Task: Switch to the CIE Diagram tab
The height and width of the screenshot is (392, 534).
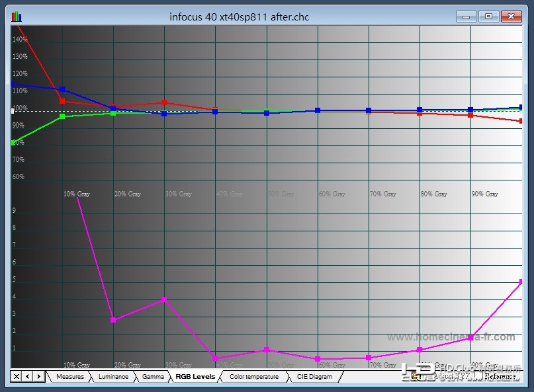Action: coord(314,377)
